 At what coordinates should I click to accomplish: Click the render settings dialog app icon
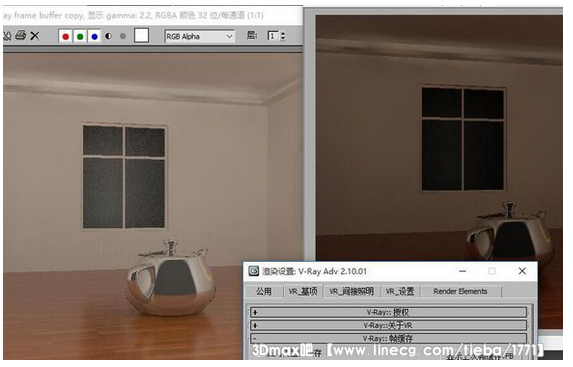(254, 271)
